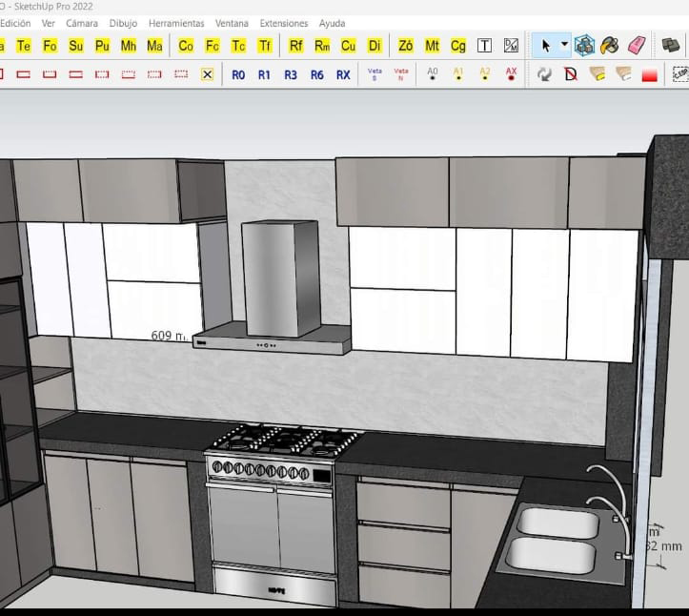Open the Cámara menu
The image size is (689, 616).
[82, 23]
